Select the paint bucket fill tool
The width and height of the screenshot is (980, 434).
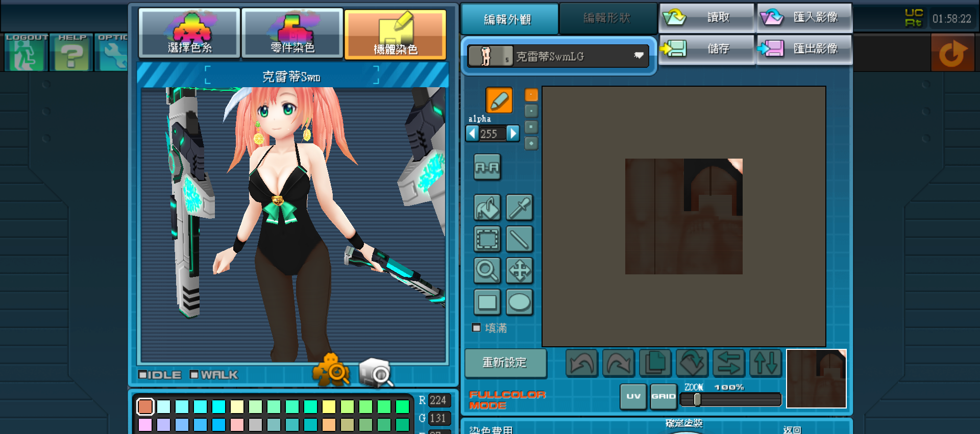487,208
